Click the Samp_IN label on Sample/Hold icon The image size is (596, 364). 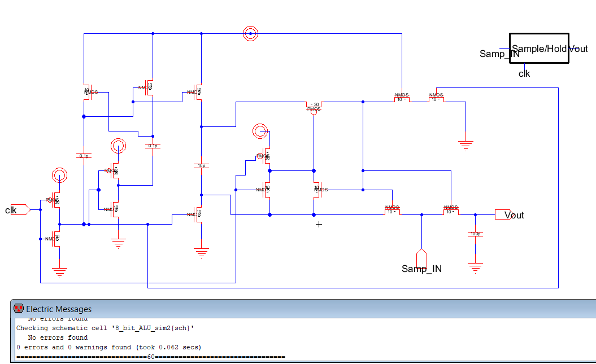[x=499, y=54]
